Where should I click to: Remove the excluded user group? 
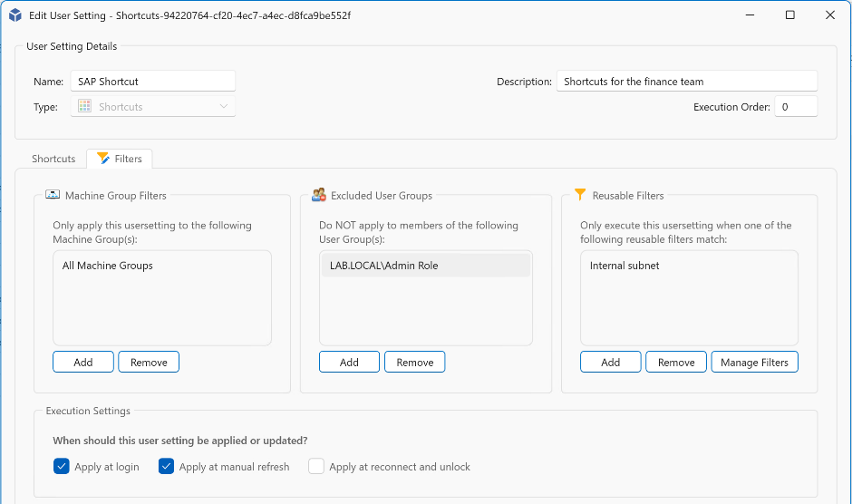point(414,362)
